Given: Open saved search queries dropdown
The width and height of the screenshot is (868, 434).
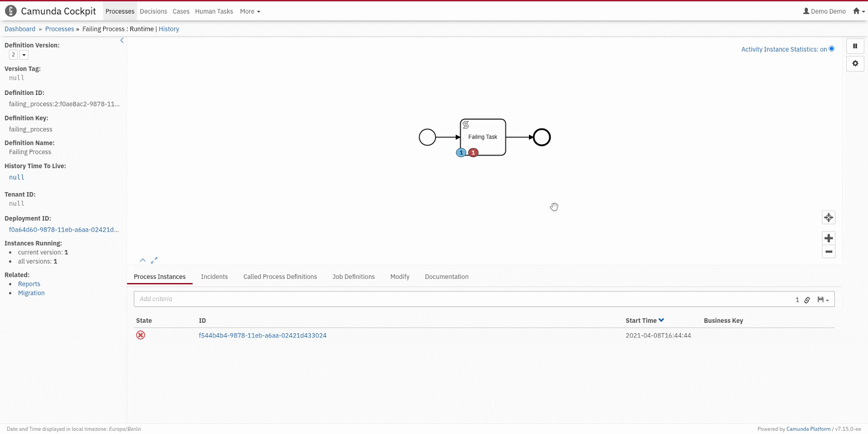Looking at the screenshot, I should click(823, 299).
